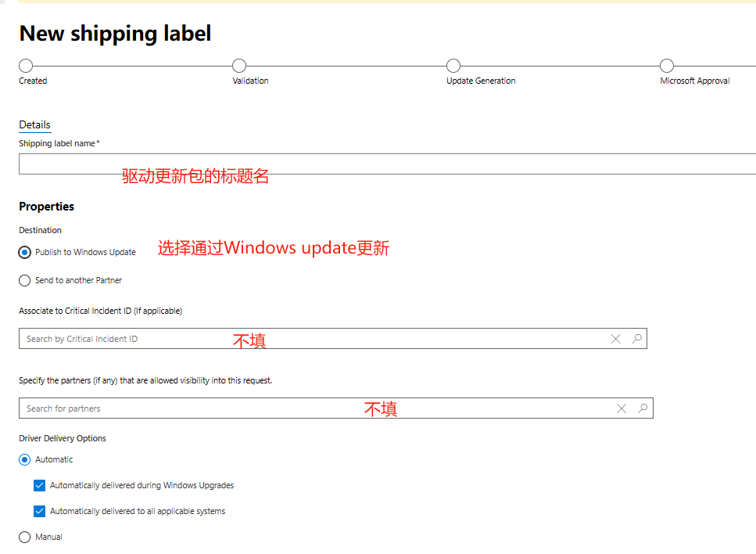Viewport: 756px width, 554px height.
Task: Choose Manual driver delivery option
Action: pos(25,538)
